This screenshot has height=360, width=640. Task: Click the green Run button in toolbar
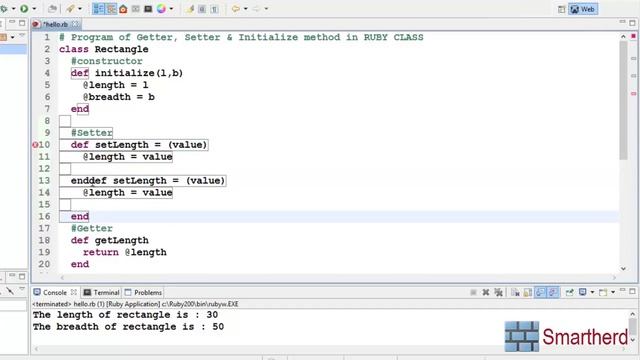[x=24, y=8]
